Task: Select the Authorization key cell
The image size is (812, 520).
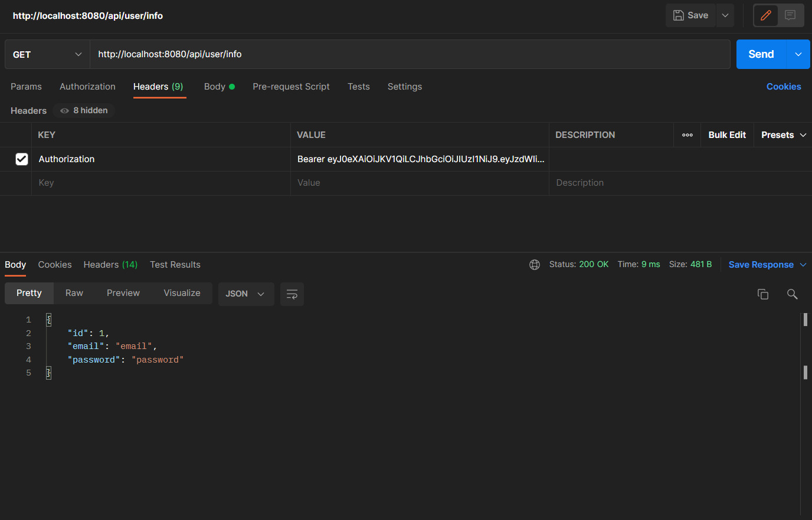Action: (161, 159)
